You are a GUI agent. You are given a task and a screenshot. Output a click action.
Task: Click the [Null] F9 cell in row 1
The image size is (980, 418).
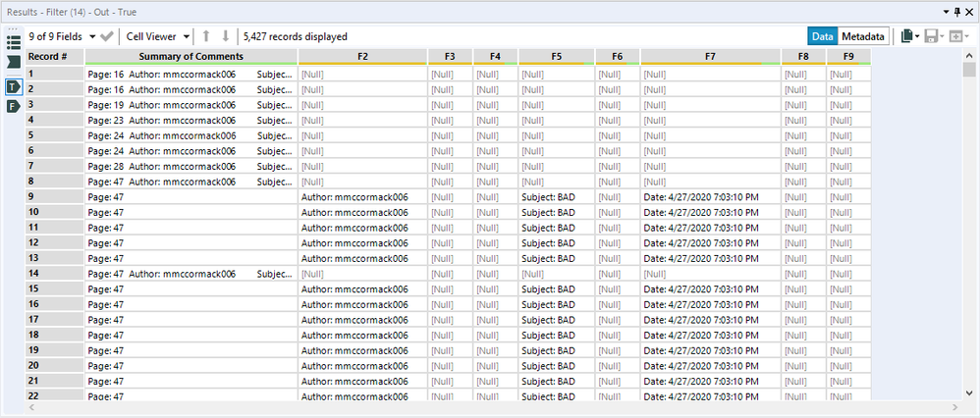click(x=848, y=74)
